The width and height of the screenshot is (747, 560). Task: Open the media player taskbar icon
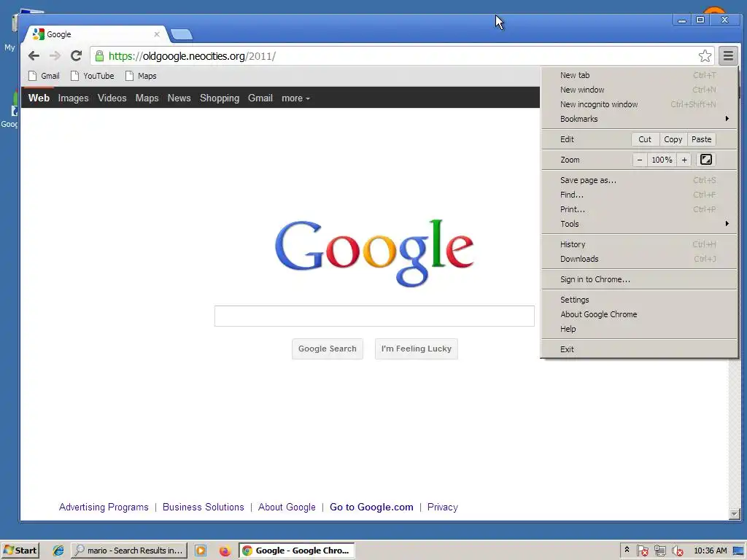pyautogui.click(x=201, y=551)
